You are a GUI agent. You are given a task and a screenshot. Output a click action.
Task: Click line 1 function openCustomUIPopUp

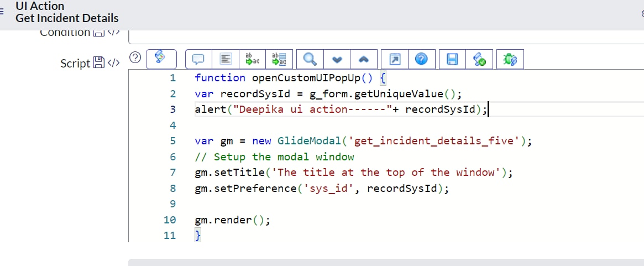pyautogui.click(x=290, y=78)
